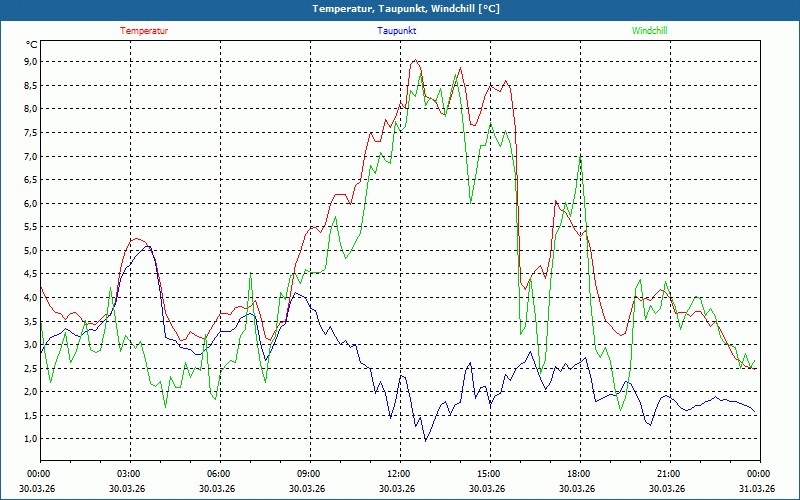Select the blue "Taupunkt" legend label

[x=397, y=31]
